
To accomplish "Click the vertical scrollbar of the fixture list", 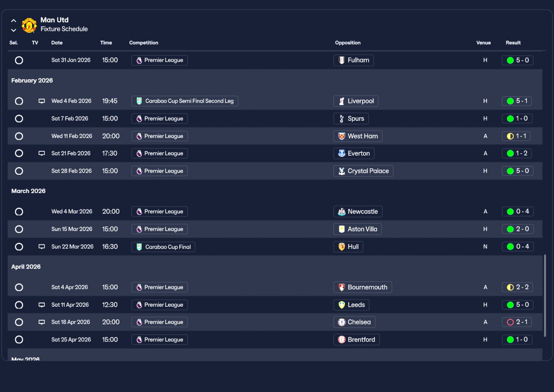I will point(545,296).
